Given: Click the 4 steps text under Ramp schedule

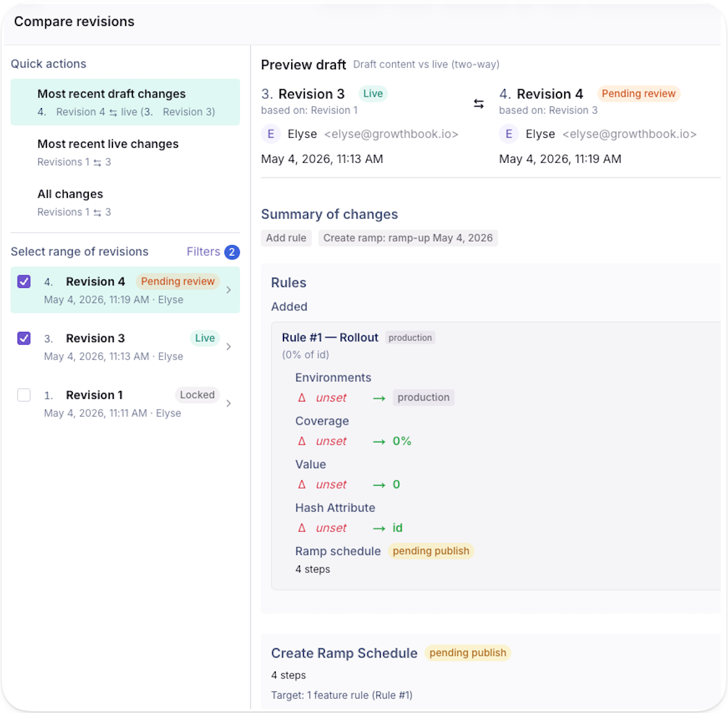Looking at the screenshot, I should pyautogui.click(x=313, y=570).
